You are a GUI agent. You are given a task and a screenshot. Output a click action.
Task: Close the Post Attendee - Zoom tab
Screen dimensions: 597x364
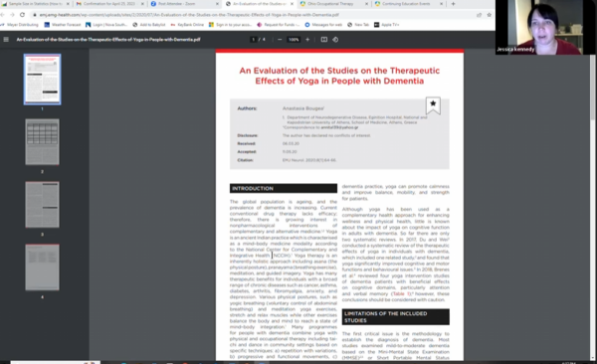pyautogui.click(x=217, y=4)
